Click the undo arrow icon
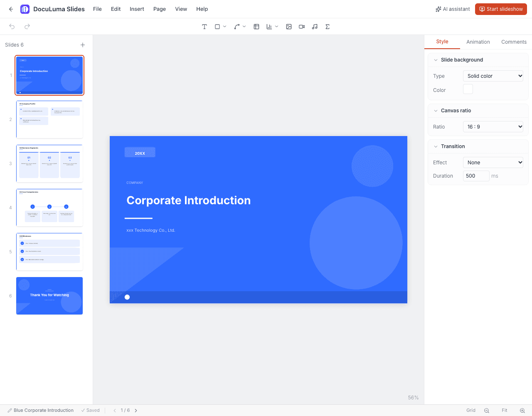532x416 pixels. pyautogui.click(x=12, y=27)
